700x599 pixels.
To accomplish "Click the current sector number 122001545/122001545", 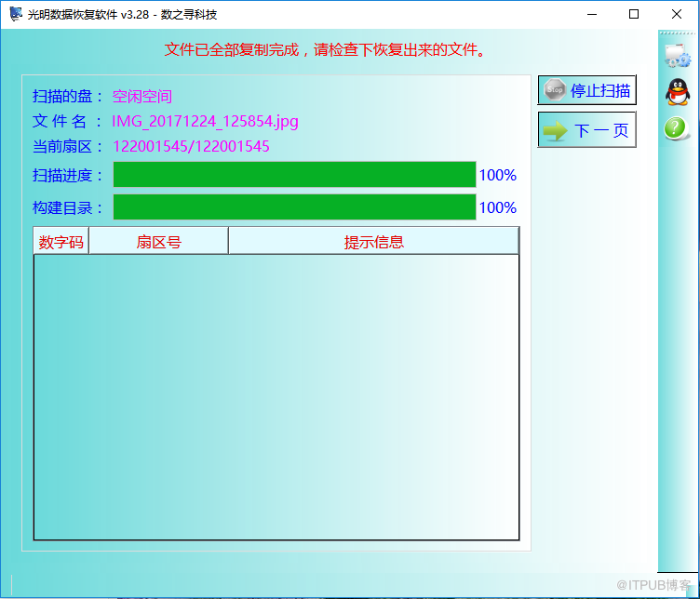I will coord(191,146).
